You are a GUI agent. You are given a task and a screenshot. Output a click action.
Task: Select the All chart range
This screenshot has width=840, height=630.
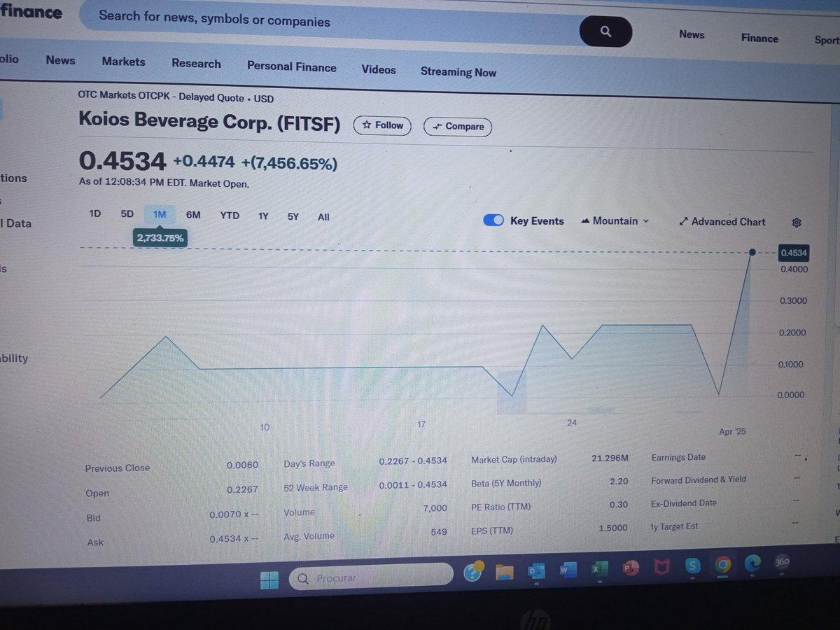(323, 217)
